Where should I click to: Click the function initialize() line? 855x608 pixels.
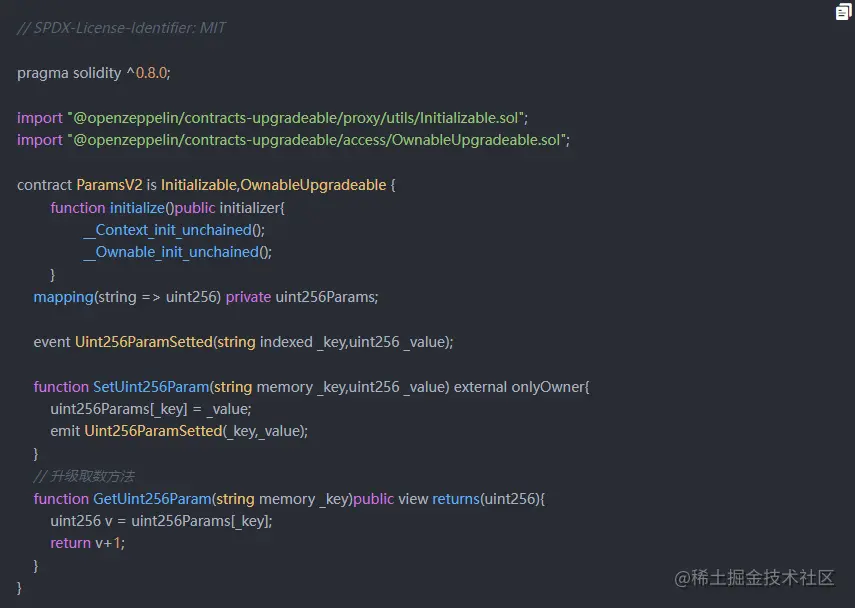167,208
